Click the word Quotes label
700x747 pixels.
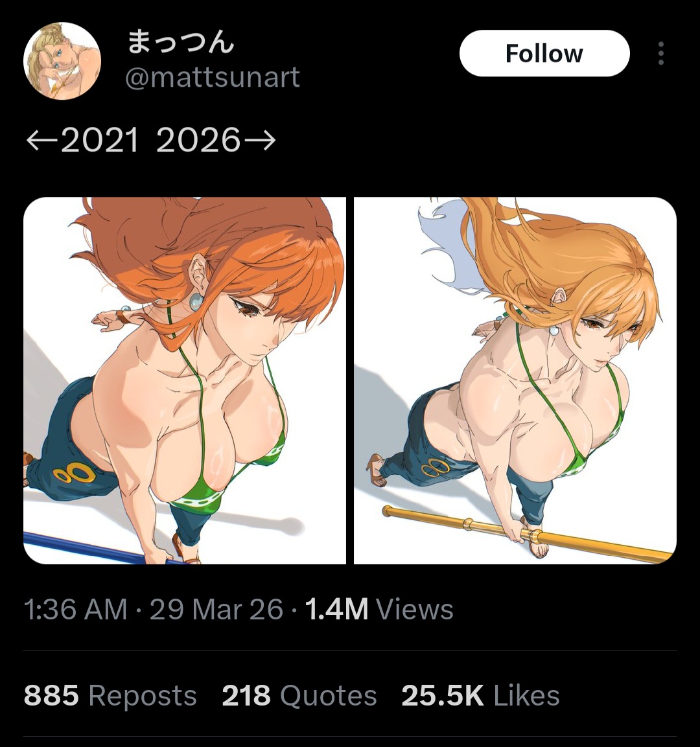329,696
